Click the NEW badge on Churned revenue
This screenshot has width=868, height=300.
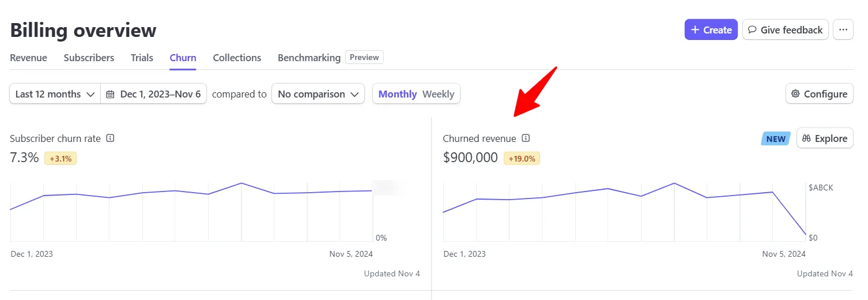776,138
